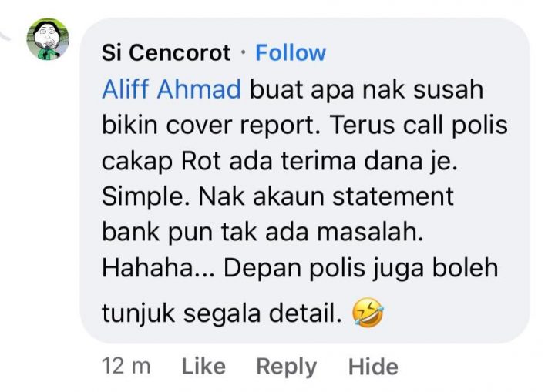Click the words "Depan polis juga boleh"

coord(361,268)
